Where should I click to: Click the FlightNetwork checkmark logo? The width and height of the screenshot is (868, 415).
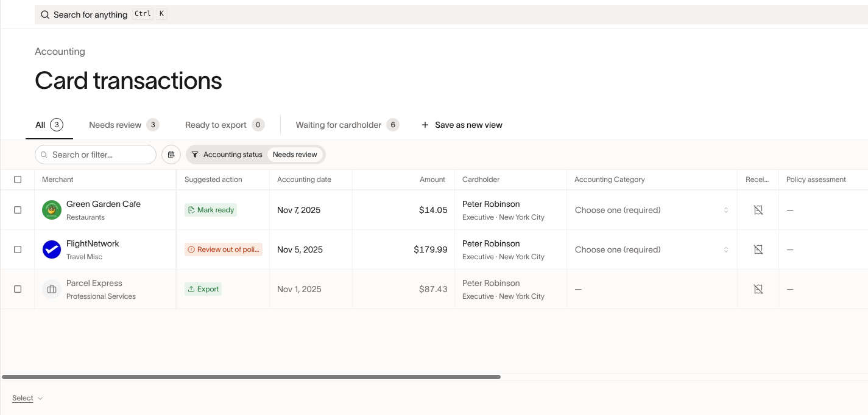(x=52, y=249)
